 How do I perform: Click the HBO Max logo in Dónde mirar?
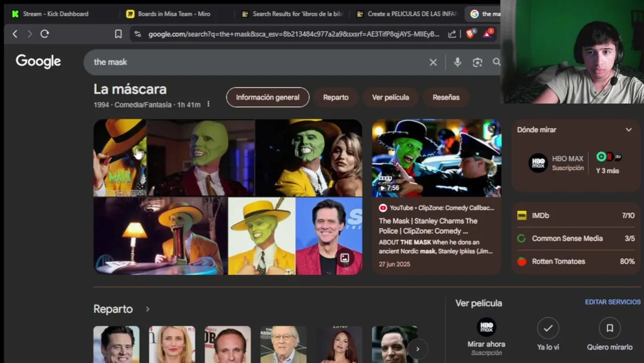click(x=538, y=163)
